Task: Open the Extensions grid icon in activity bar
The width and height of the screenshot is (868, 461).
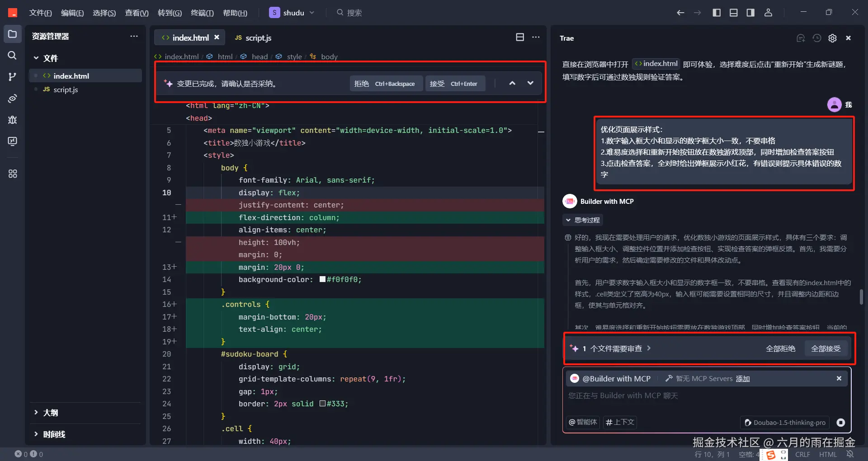Action: tap(12, 174)
